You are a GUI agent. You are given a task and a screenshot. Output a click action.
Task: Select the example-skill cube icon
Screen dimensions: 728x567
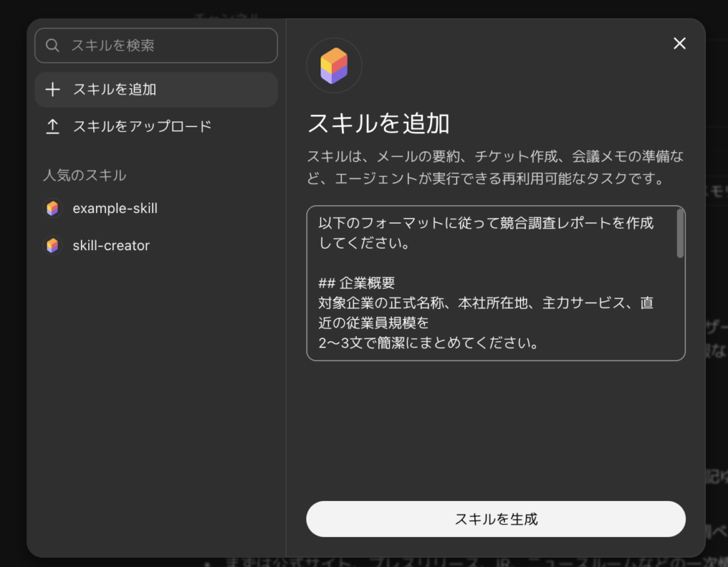click(52, 208)
